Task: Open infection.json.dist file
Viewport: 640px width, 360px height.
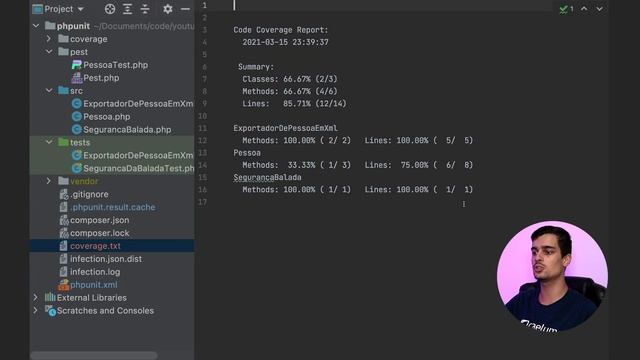Action: [106, 259]
